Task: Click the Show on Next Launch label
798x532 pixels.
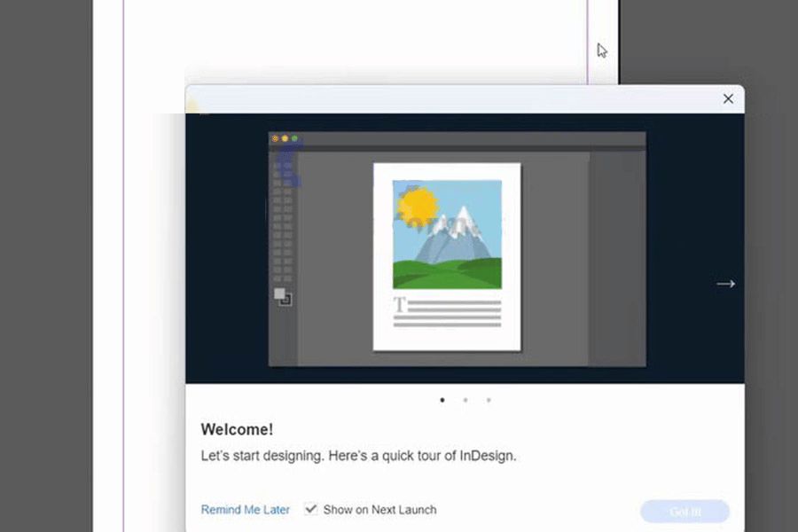Action: click(x=379, y=510)
